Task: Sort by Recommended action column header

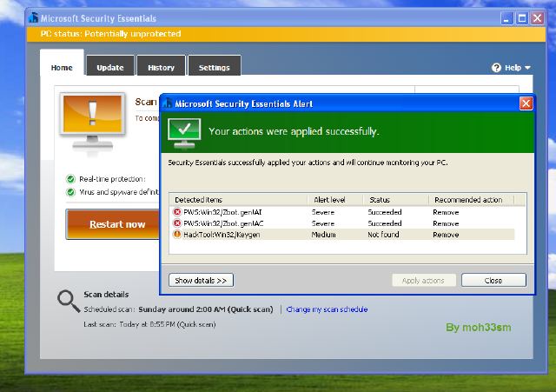Action: click(471, 200)
